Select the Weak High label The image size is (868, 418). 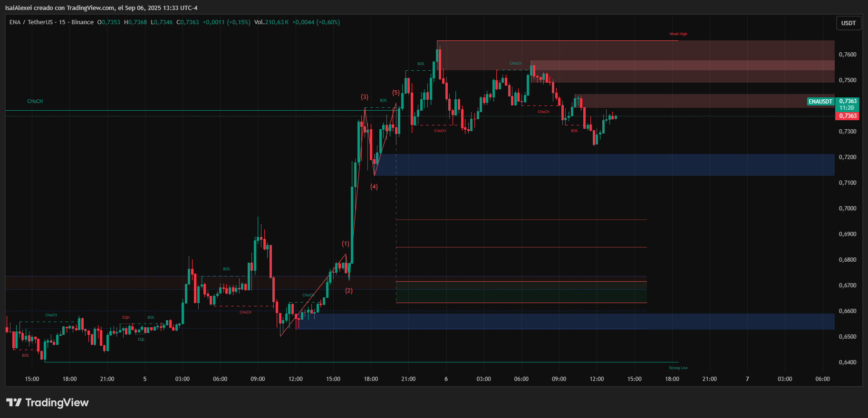click(x=678, y=34)
